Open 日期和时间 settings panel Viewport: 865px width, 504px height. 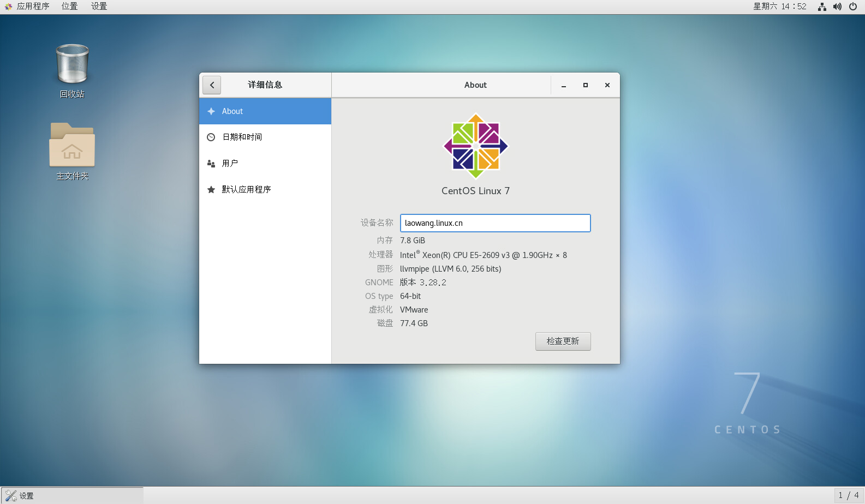pyautogui.click(x=265, y=137)
